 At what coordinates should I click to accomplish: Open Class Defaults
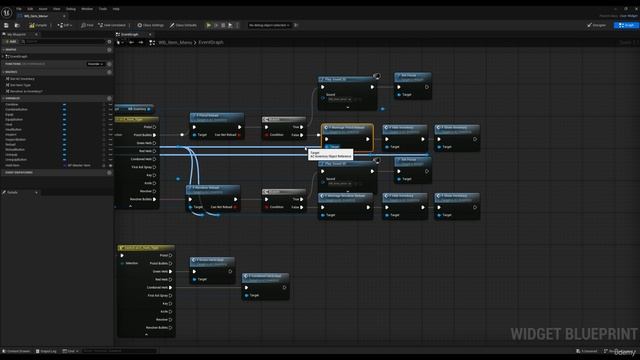(183, 25)
